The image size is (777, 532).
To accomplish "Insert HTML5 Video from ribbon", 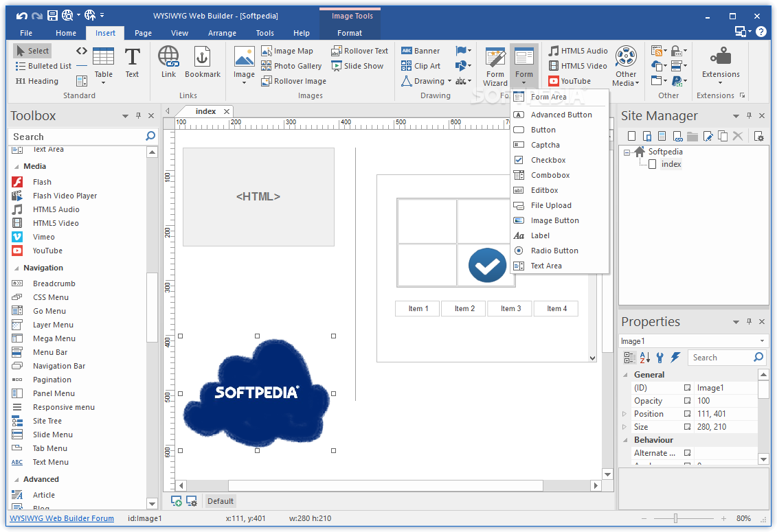I will click(x=578, y=66).
